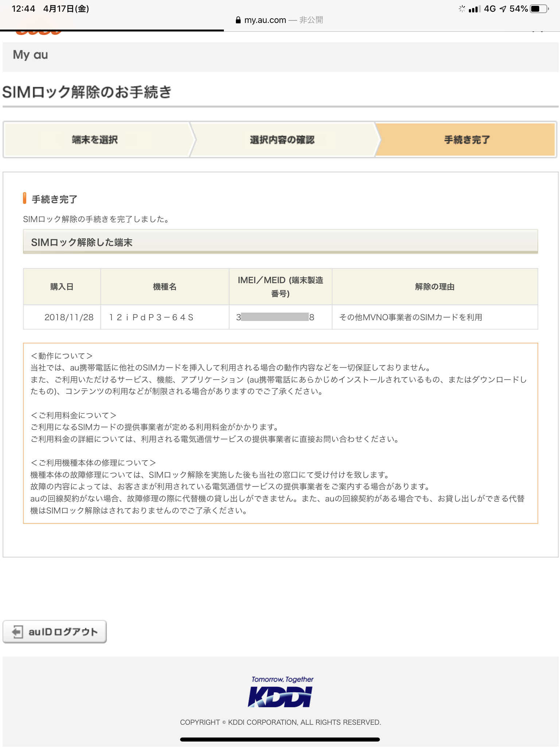Image resolution: width=560 pixels, height=747 pixels.
Task: Tap the 4G network indicator
Action: (490, 9)
